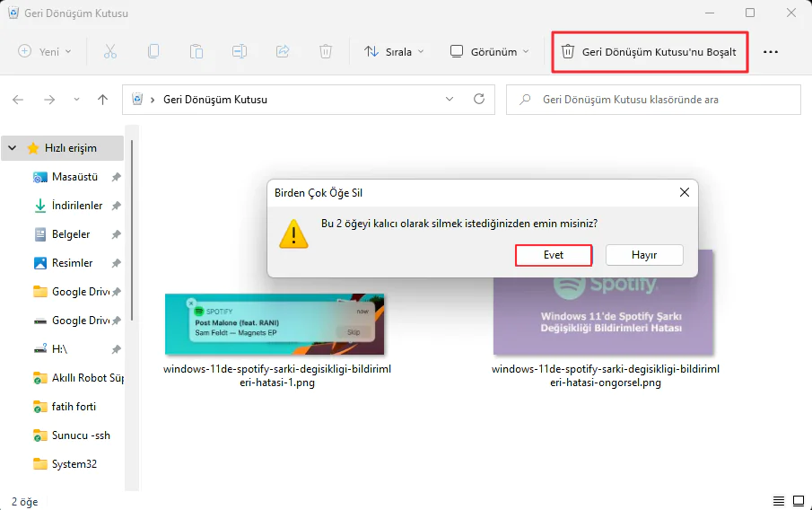Click the pin icon next to H:\
Image resolution: width=812 pixels, height=510 pixels.
117,349
